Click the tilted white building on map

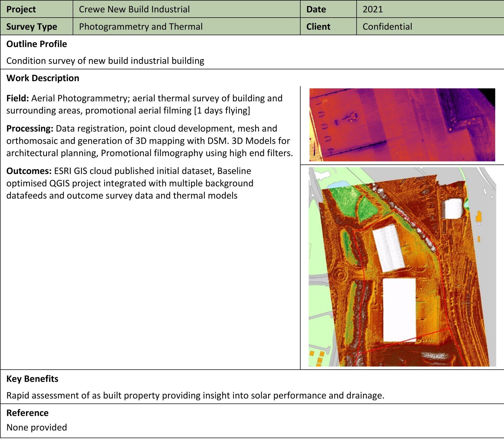388,248
